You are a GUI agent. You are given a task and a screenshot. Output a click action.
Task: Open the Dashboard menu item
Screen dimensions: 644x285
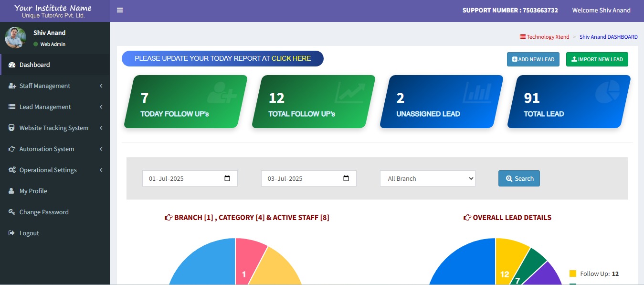click(x=55, y=65)
